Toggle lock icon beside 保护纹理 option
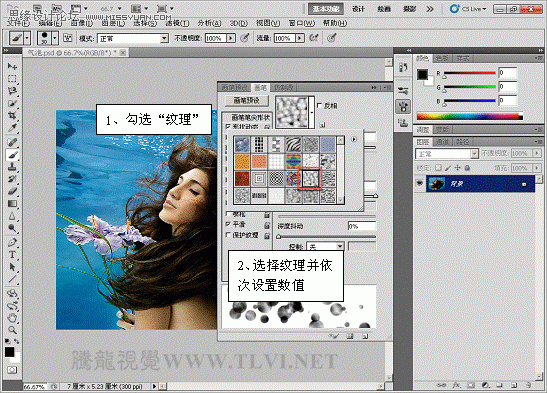 (267, 236)
